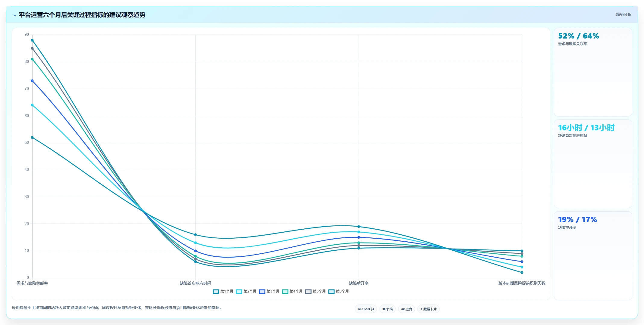Open the 数据卡片 chip
Image resolution: width=644 pixels, height=325 pixels.
(x=429, y=309)
